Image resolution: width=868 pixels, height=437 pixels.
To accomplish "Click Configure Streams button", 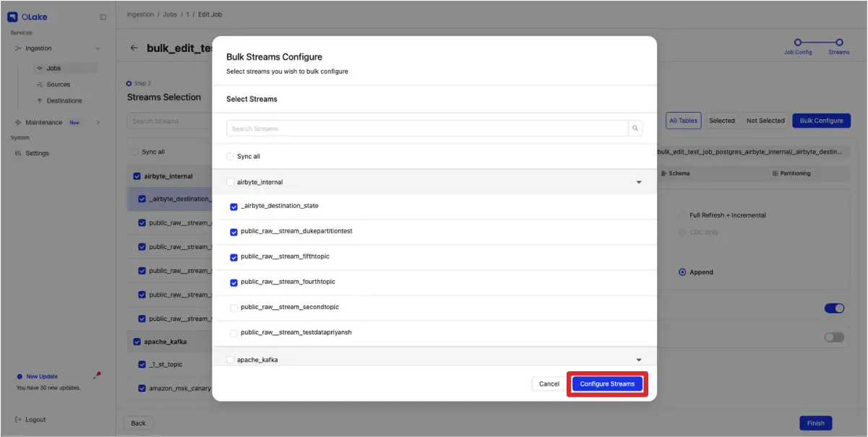I will [x=607, y=384].
